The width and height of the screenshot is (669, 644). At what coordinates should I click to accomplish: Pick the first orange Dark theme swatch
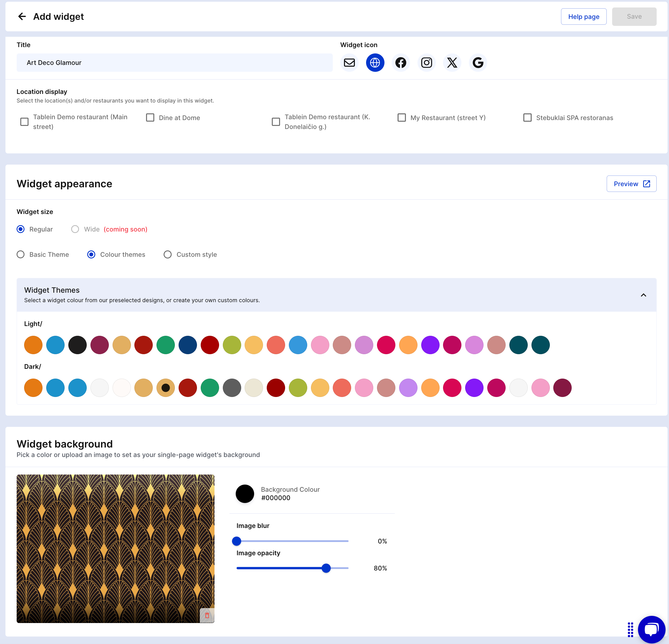33,388
